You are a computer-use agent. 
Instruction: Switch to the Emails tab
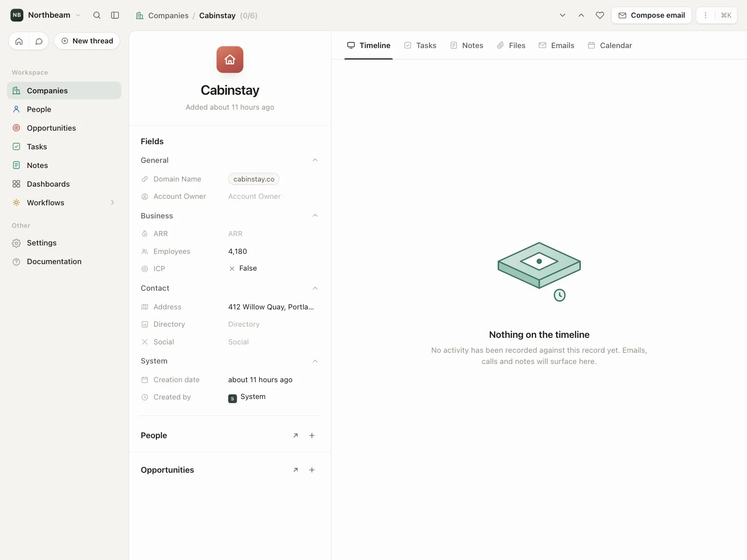556,45
